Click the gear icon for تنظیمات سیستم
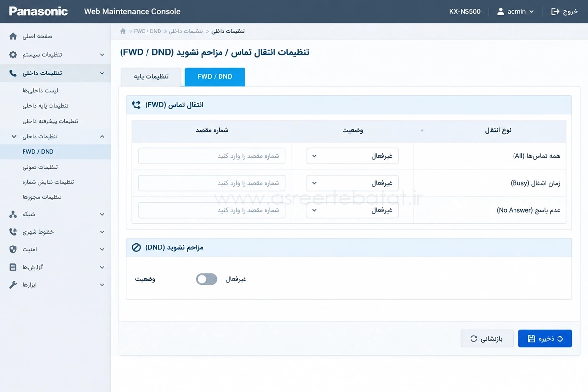 click(13, 55)
